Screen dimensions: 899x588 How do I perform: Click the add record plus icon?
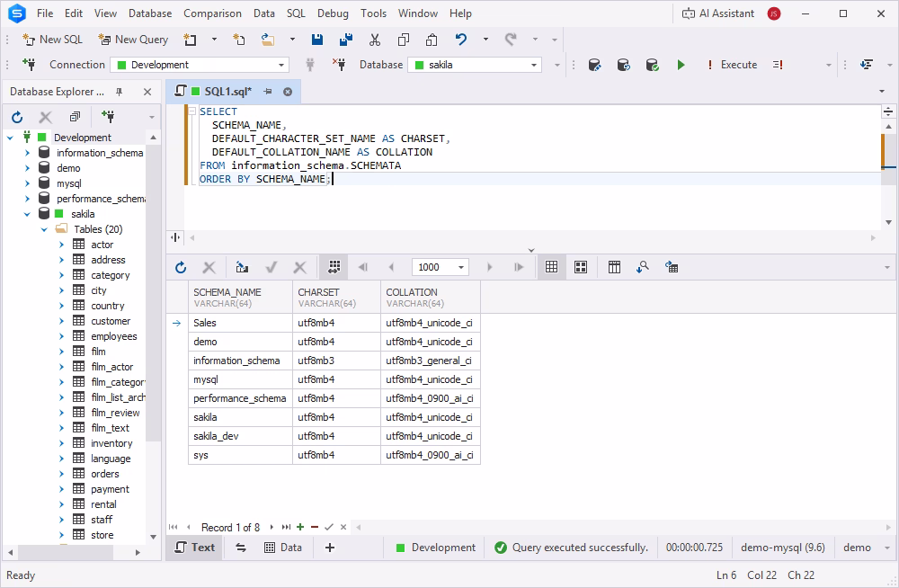[x=300, y=527]
